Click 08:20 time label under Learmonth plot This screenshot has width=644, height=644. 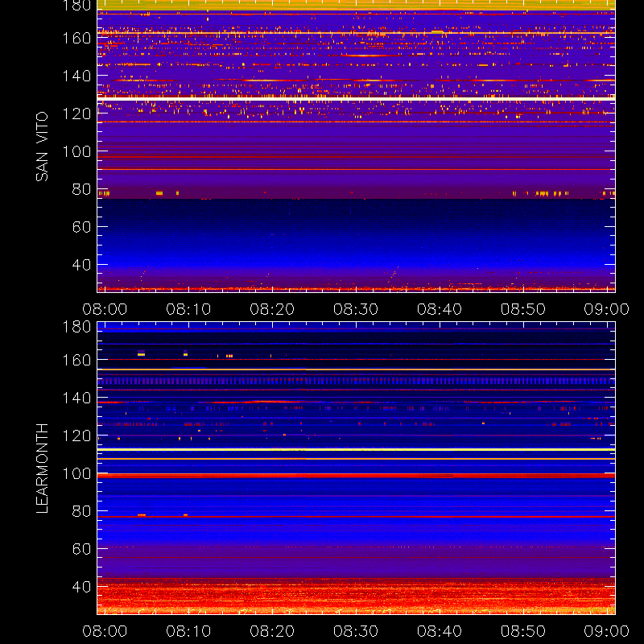(x=272, y=631)
